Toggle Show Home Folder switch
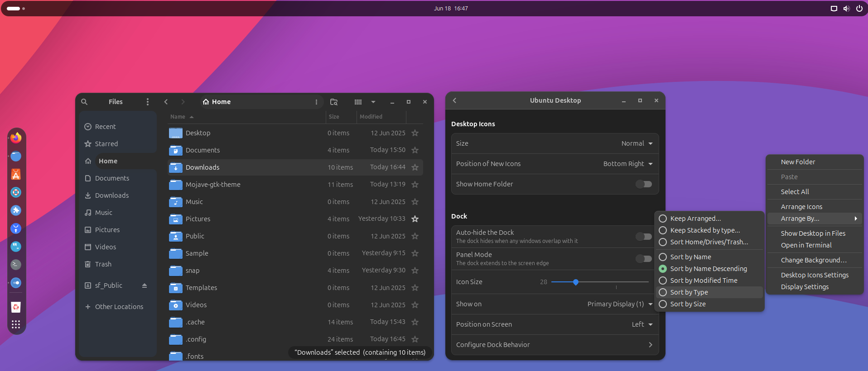 (644, 184)
